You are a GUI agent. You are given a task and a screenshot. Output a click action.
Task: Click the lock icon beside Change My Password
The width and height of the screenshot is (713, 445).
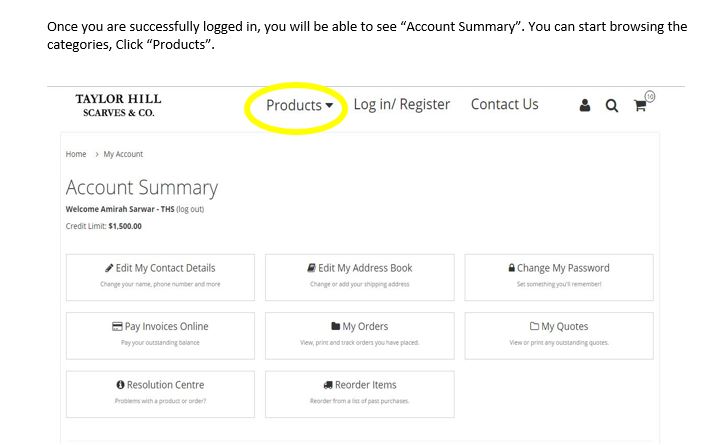(512, 268)
